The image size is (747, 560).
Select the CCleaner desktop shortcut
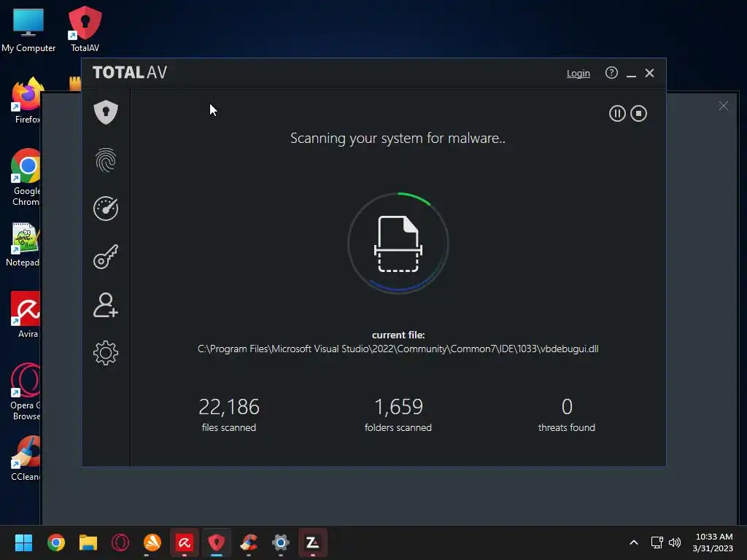coord(26,458)
